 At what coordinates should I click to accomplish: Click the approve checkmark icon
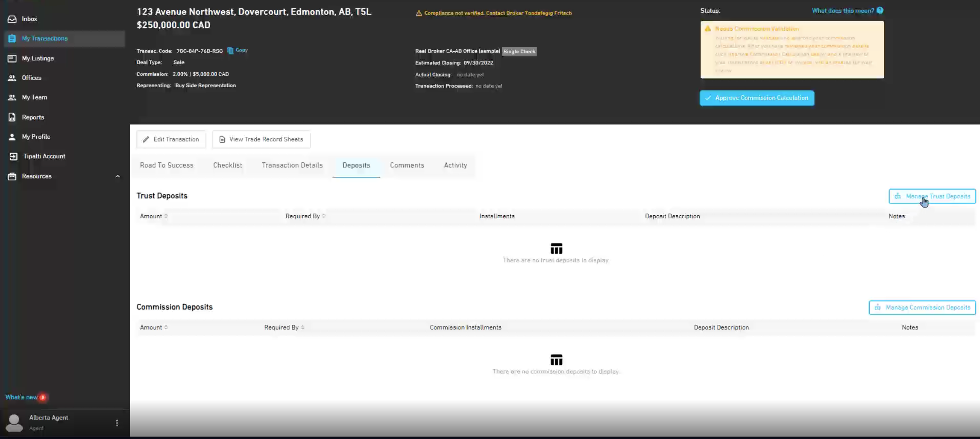tap(708, 98)
